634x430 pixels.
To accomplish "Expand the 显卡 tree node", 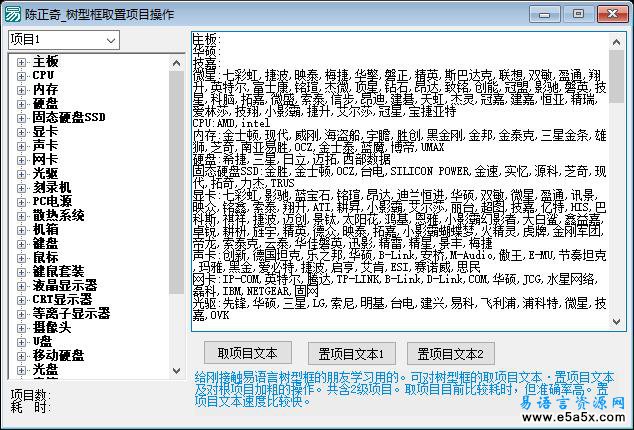I will [21, 132].
